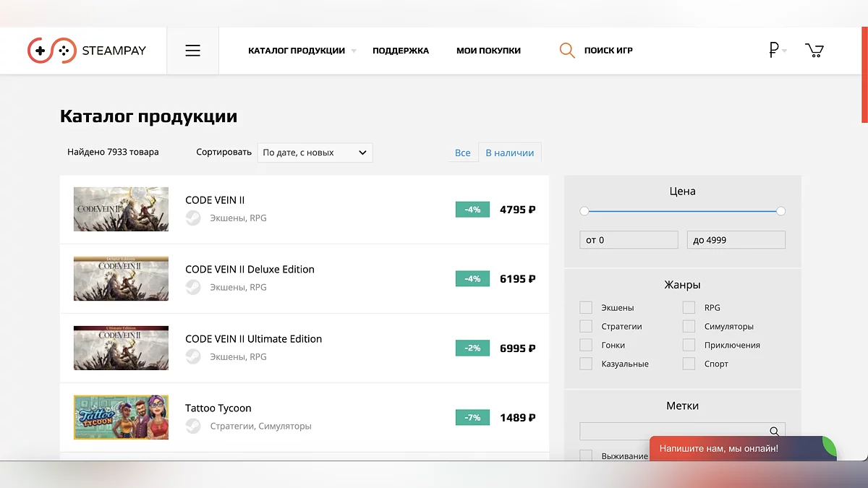Click the right price slider handle
Image resolution: width=868 pixels, height=488 pixels.
click(x=780, y=211)
